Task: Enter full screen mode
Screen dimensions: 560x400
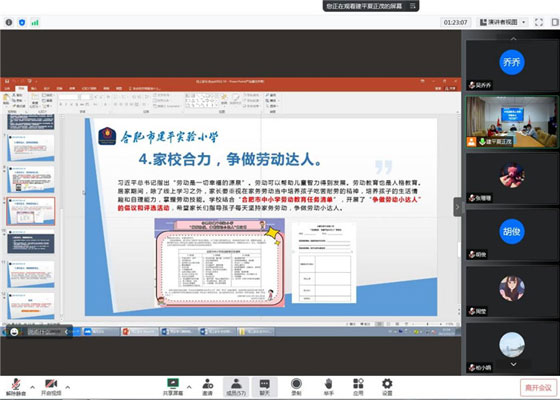Action: click(539, 22)
